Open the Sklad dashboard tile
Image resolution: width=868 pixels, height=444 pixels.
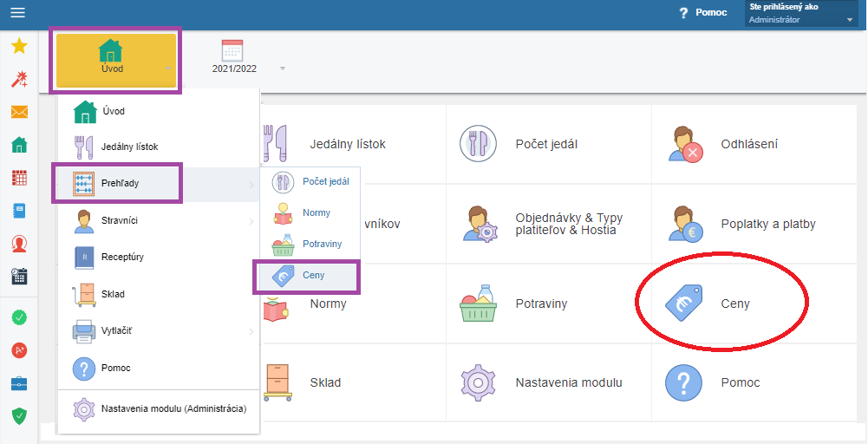coord(353,382)
